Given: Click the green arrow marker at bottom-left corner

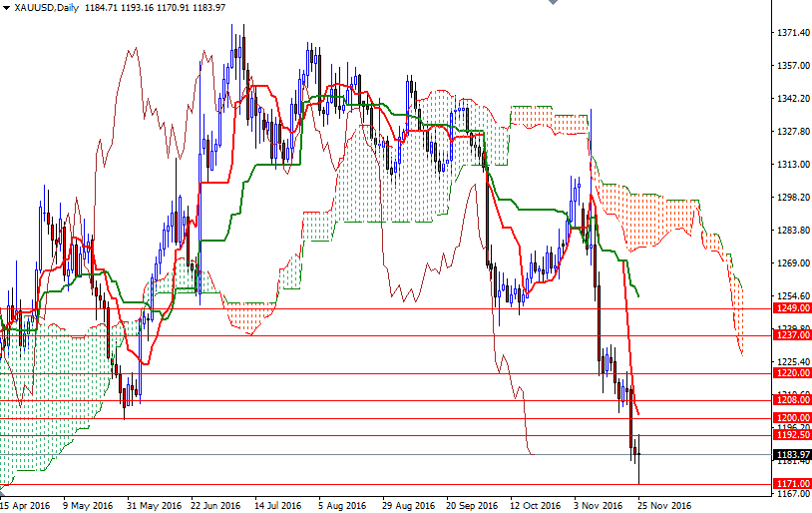Looking at the screenshot, I should click(x=4, y=491).
